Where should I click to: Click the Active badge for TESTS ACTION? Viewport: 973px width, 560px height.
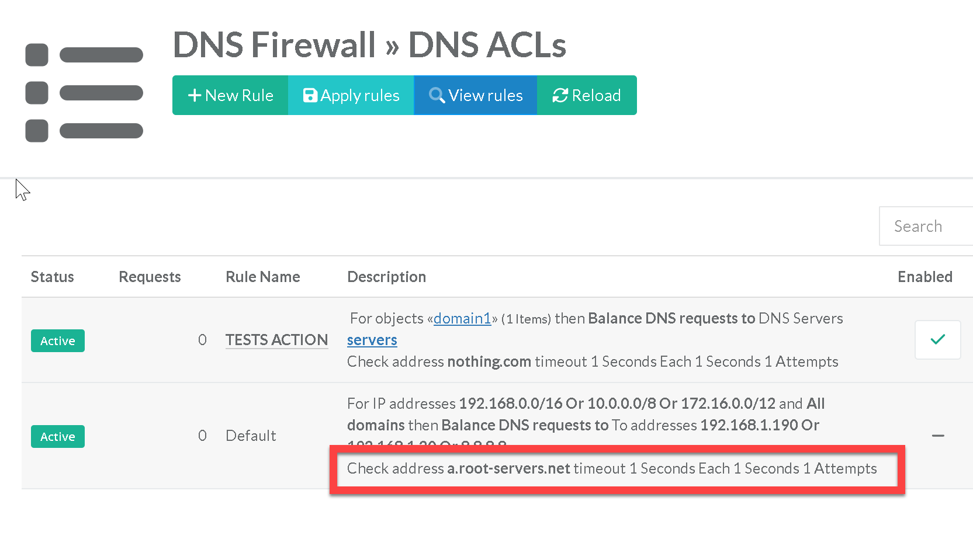57,341
